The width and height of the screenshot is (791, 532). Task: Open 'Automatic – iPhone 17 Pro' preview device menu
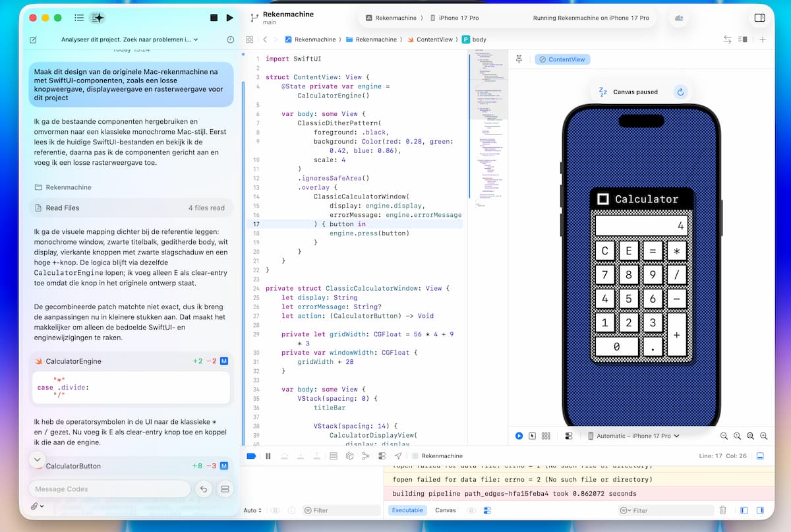click(x=633, y=436)
